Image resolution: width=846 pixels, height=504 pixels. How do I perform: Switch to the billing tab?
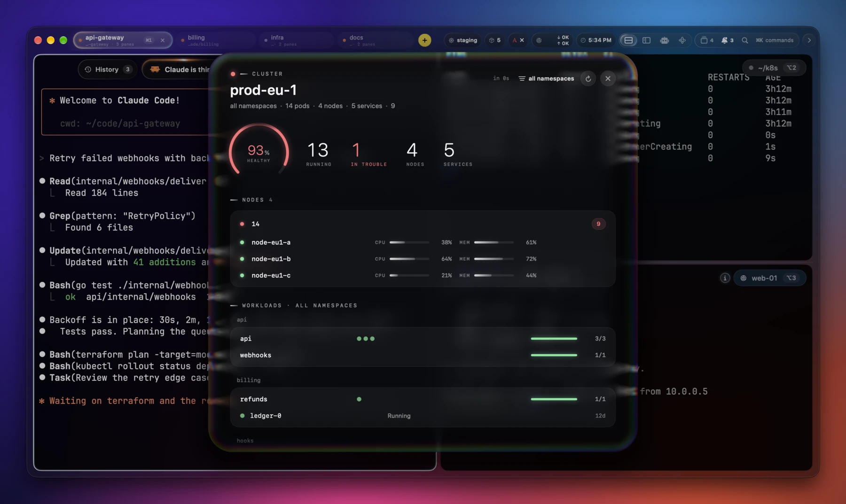coord(217,40)
